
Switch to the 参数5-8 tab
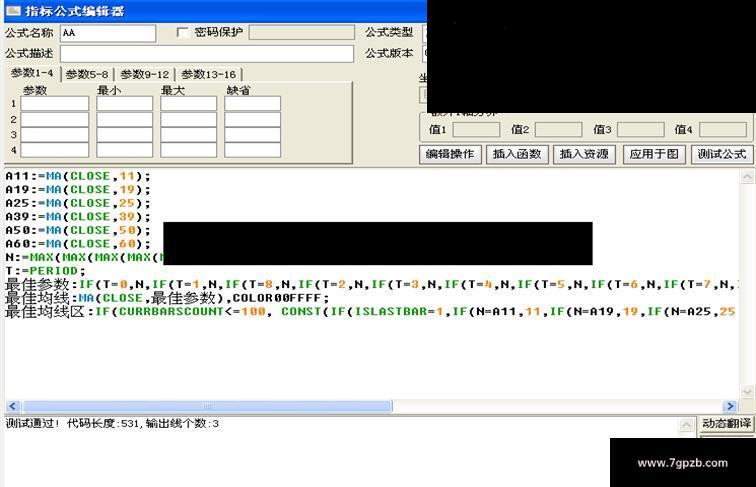tap(87, 74)
